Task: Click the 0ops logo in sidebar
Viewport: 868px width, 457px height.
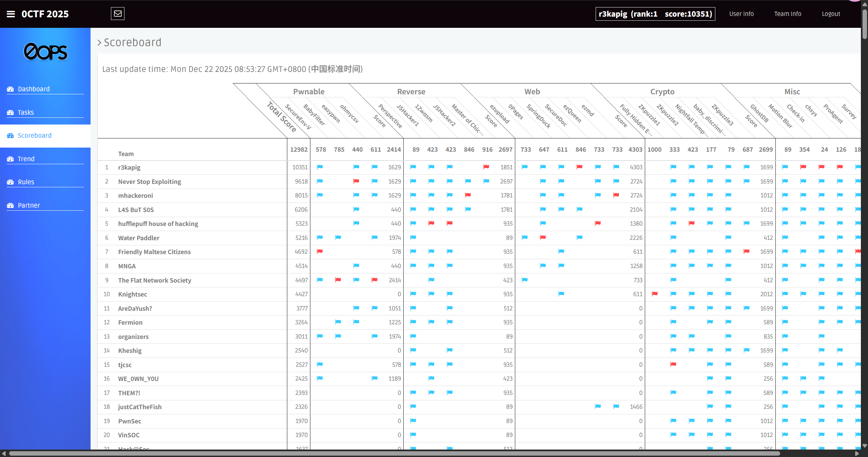Action: coord(45,52)
